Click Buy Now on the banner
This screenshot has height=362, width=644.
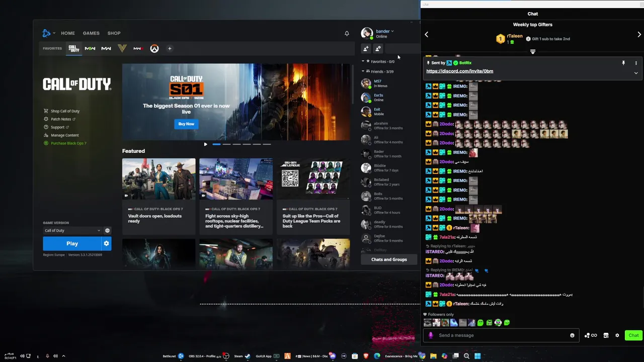(x=186, y=124)
